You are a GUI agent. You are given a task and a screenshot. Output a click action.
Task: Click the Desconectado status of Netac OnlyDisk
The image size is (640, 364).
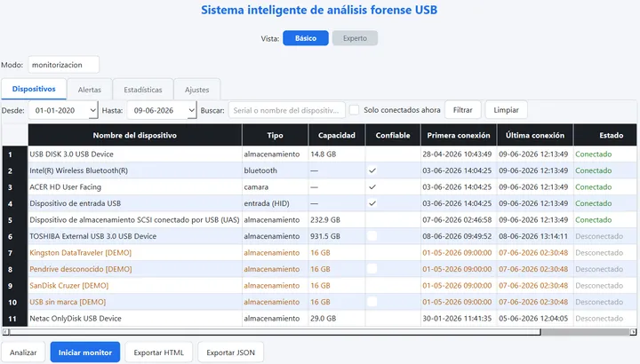pos(605,319)
